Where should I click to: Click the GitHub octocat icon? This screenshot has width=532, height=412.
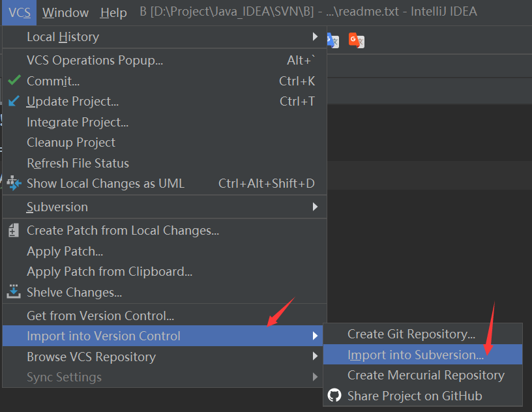pos(334,396)
